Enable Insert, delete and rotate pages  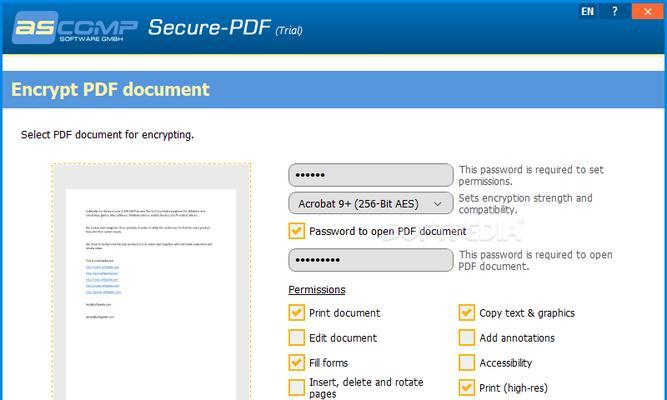pos(296,388)
